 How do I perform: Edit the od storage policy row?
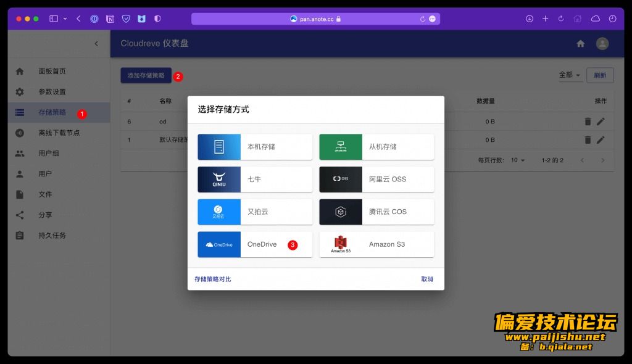coord(601,122)
